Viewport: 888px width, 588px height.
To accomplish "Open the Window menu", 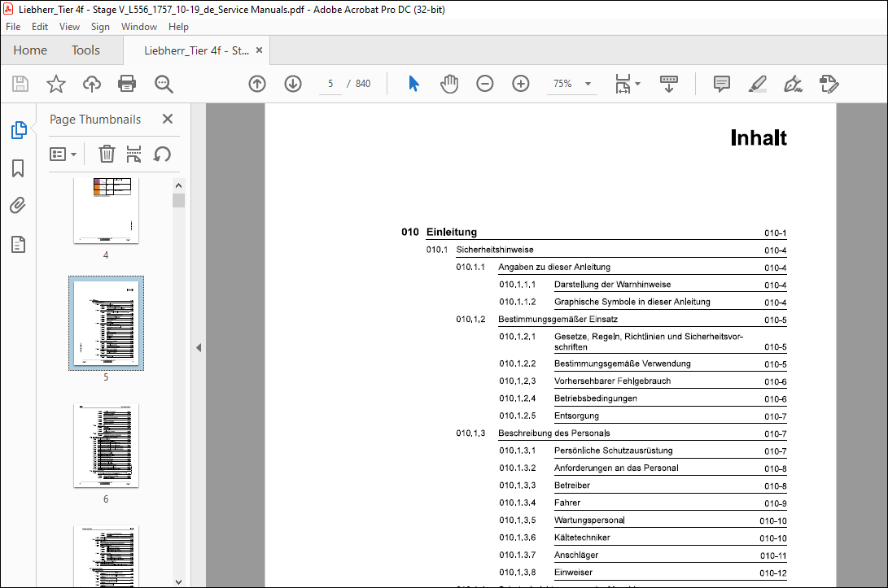I will point(138,27).
